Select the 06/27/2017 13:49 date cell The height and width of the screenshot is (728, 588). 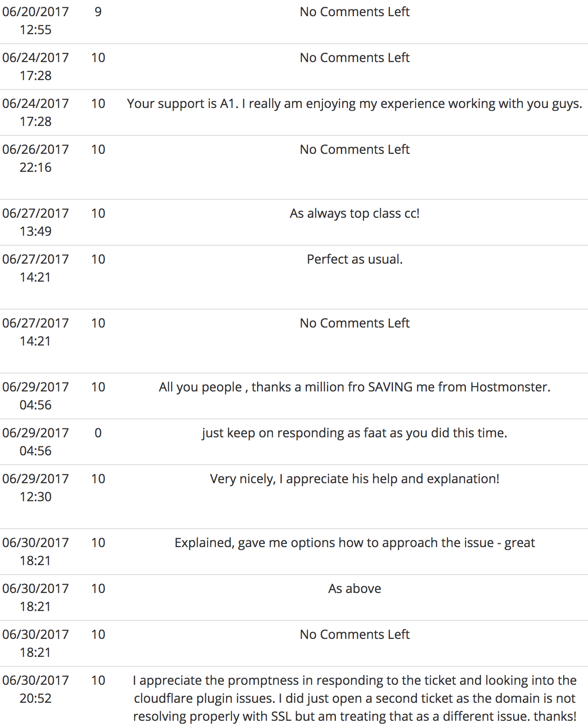point(36,222)
